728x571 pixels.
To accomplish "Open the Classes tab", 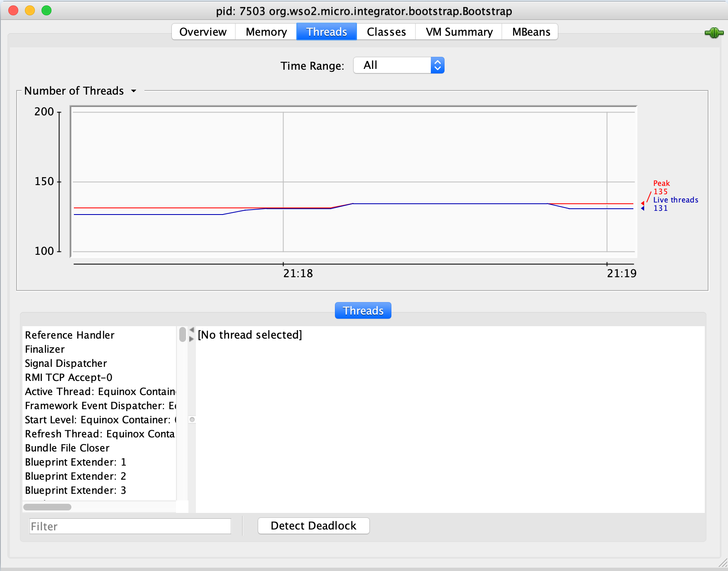I will [386, 32].
